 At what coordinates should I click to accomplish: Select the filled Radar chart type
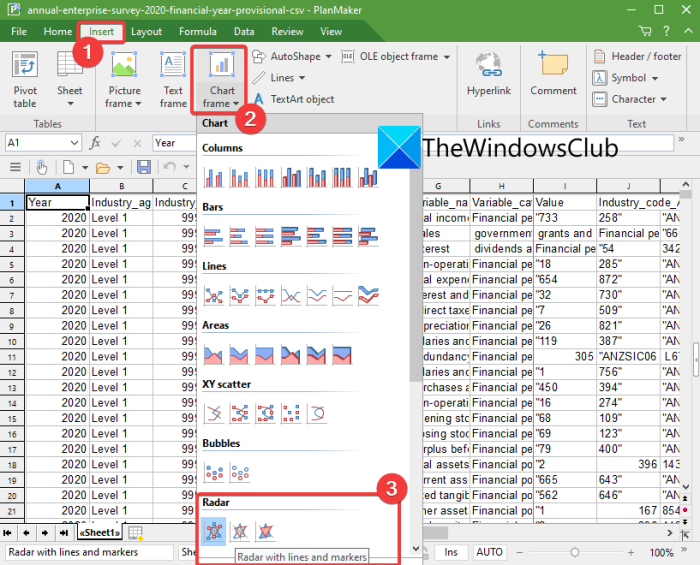click(x=266, y=532)
